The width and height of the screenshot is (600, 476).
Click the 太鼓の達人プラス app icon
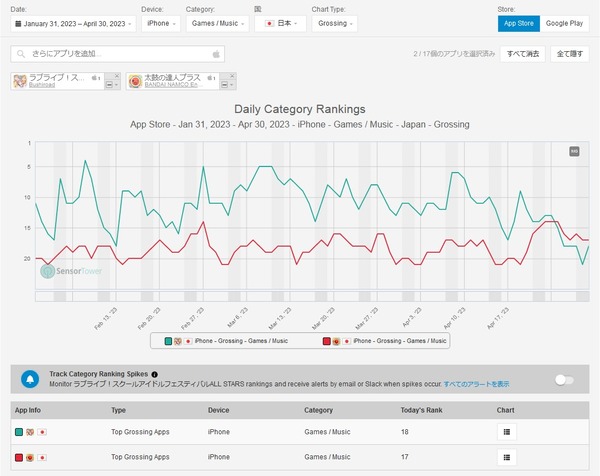tap(135, 81)
